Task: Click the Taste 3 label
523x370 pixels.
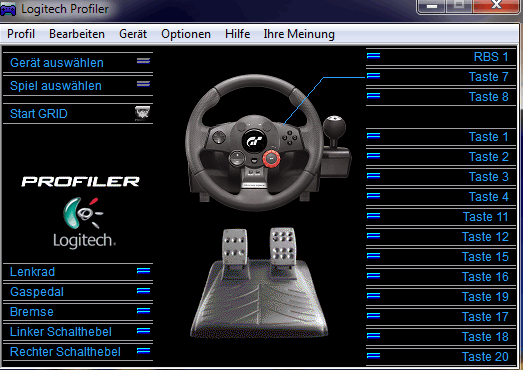Action: (489, 177)
